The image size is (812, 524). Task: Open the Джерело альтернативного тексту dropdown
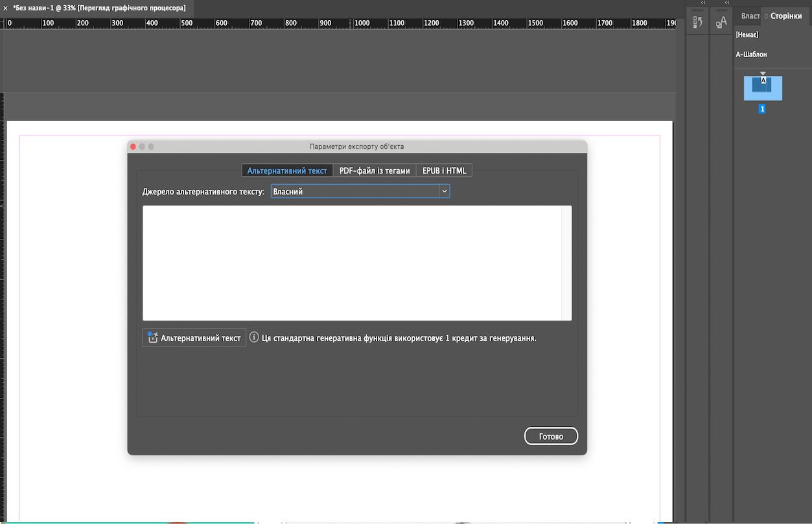[x=360, y=191]
